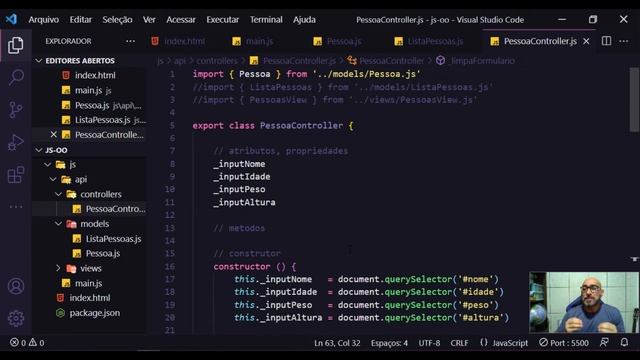Viewport: 640px width, 360px height.
Task: Open Pessoa.js under models folder
Action: [x=89, y=253]
